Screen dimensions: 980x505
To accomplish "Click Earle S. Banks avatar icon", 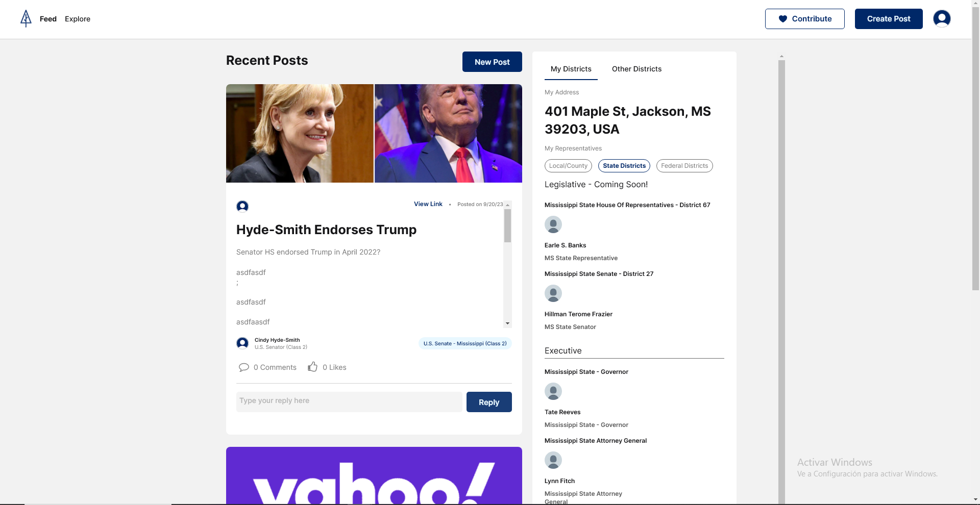I will coord(553,224).
